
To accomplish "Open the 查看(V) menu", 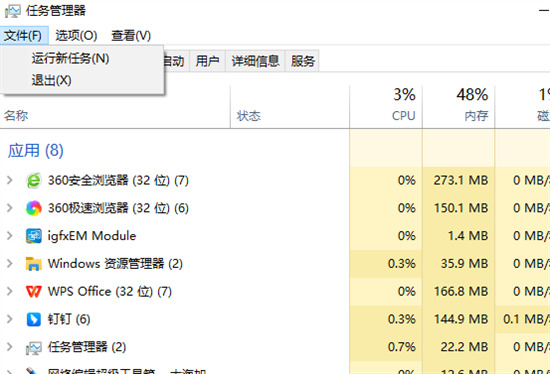I will 131,35.
